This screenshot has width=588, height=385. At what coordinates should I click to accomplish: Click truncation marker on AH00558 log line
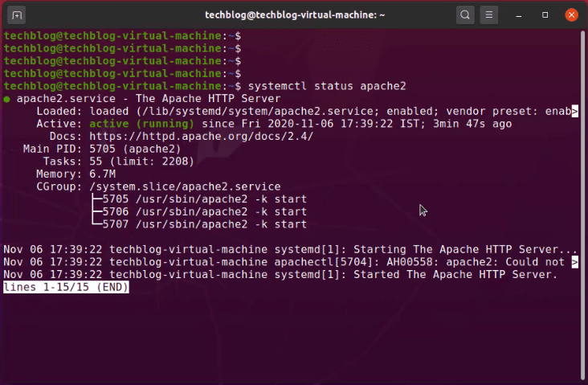point(574,262)
